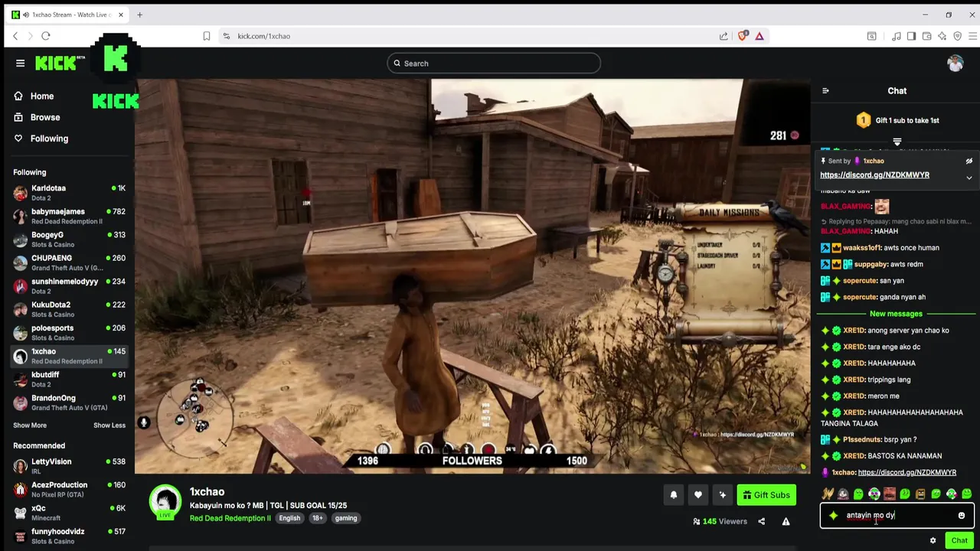The image size is (980, 551).
Task: Share the stream via share icon
Action: (761, 522)
